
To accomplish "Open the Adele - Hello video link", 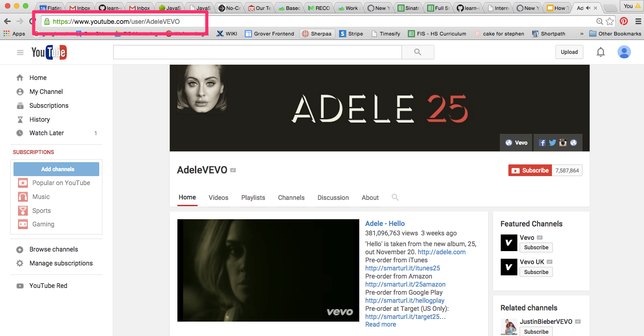I will pos(384,223).
